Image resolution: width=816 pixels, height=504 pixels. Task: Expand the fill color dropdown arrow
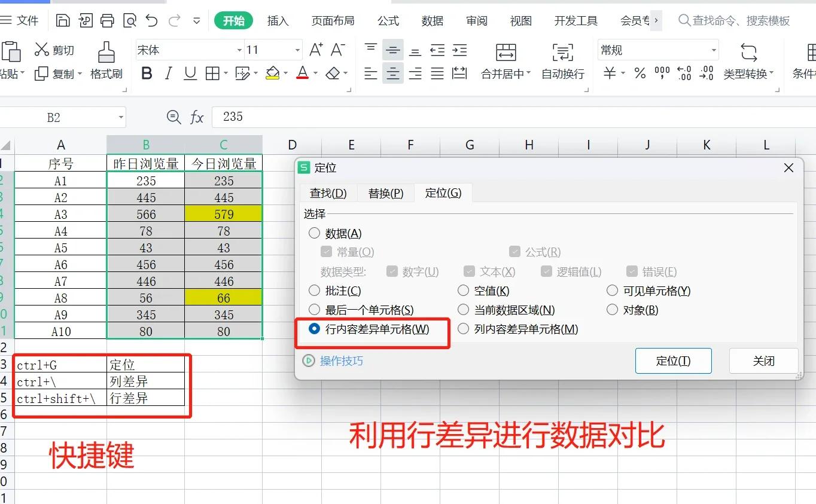click(285, 74)
